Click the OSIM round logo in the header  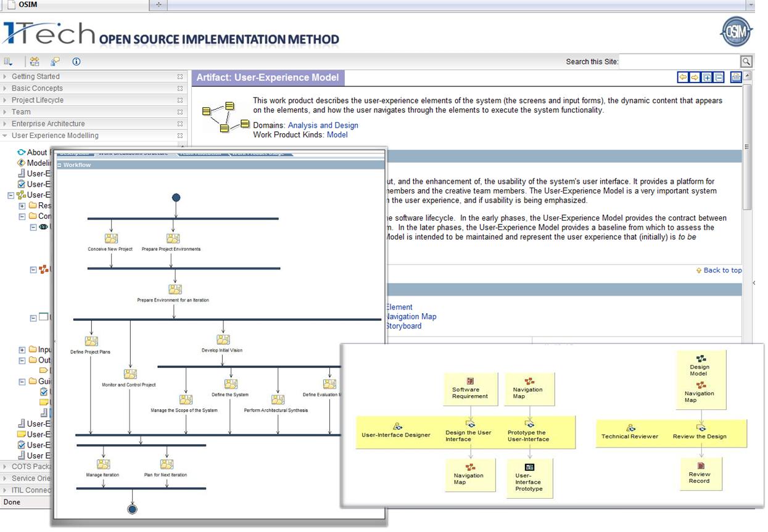(736, 32)
